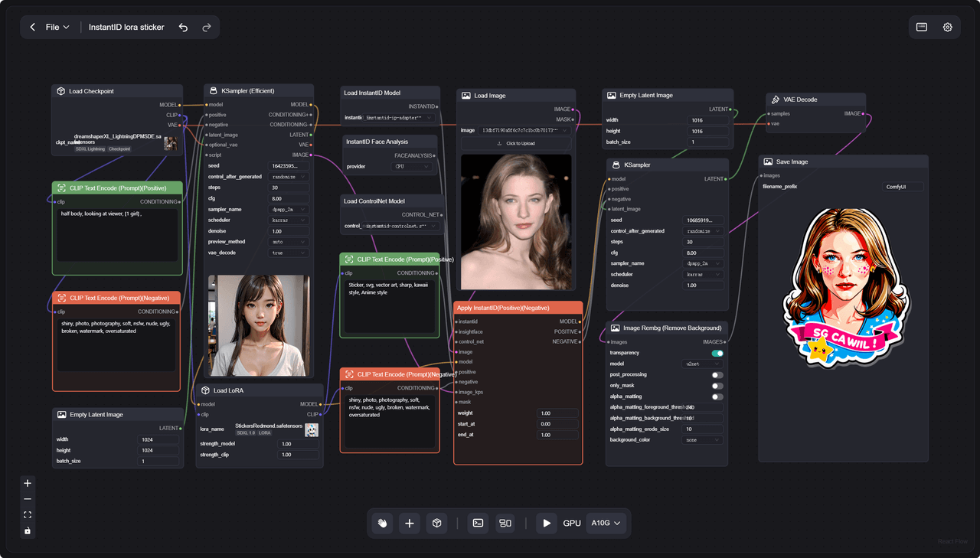Image resolution: width=980 pixels, height=558 pixels.
Task: Open the vae_decode true dropdown
Action: point(289,253)
